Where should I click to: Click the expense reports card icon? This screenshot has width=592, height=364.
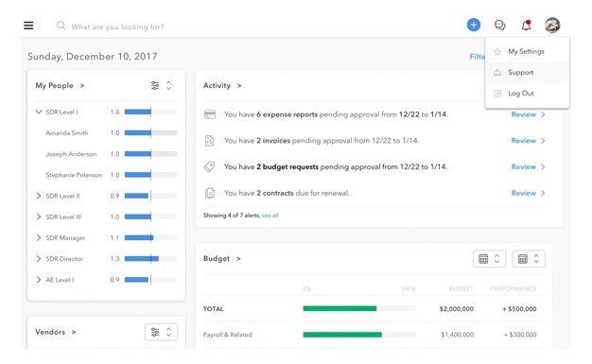coord(210,114)
